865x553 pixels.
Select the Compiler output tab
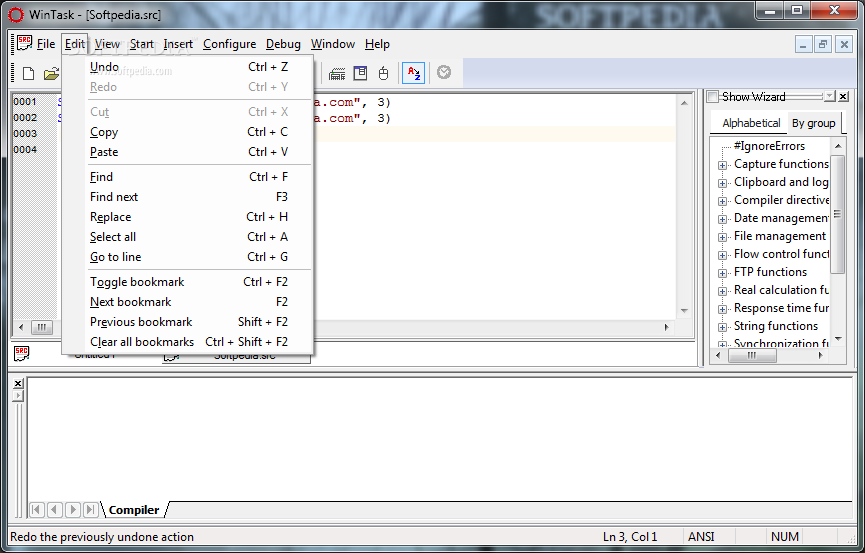[x=134, y=510]
